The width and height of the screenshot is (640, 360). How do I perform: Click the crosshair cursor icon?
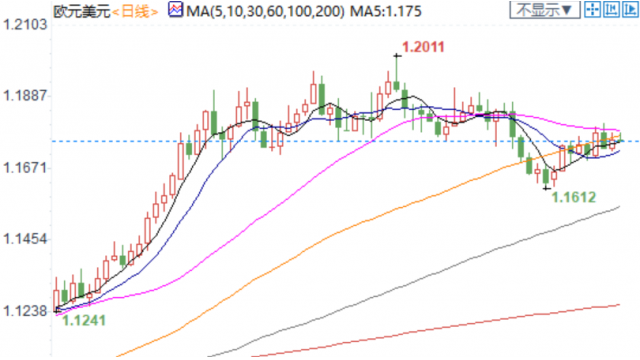(592, 9)
